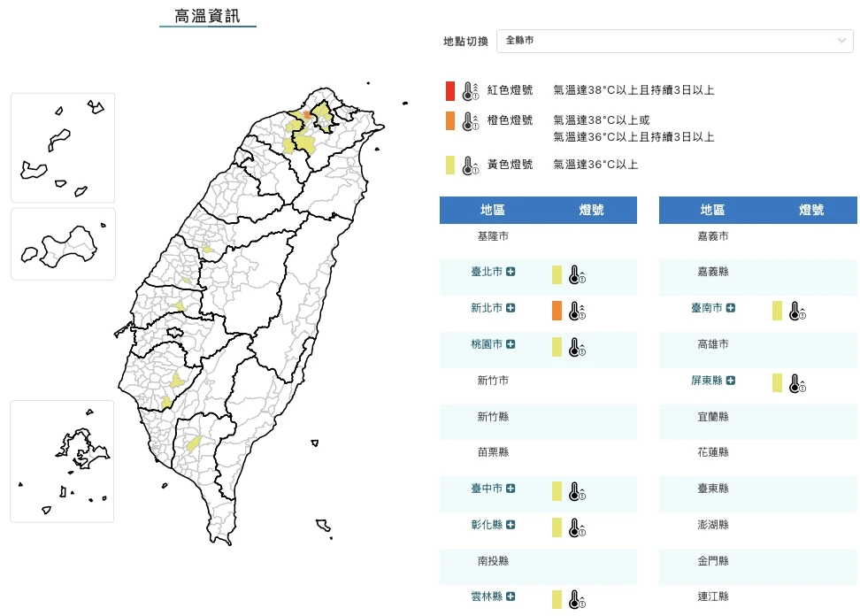Click the 連江縣 table row
The height and width of the screenshot is (616, 860).
(758, 599)
